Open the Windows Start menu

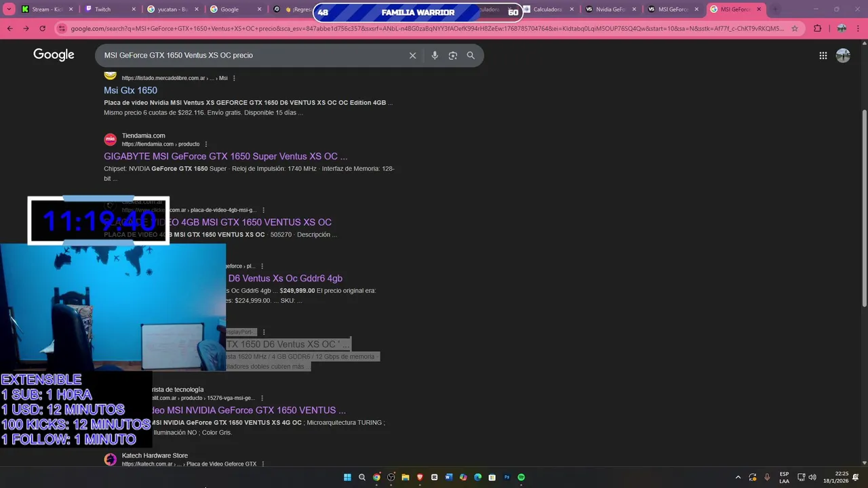pyautogui.click(x=347, y=477)
